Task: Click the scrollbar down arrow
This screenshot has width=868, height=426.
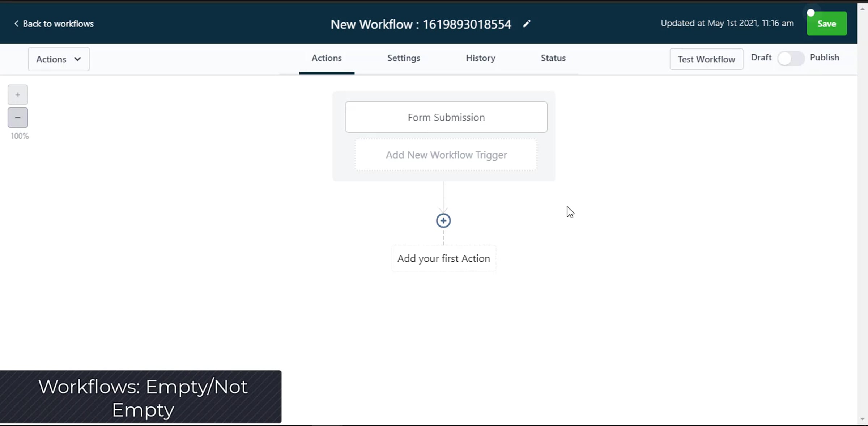Action: [x=863, y=419]
